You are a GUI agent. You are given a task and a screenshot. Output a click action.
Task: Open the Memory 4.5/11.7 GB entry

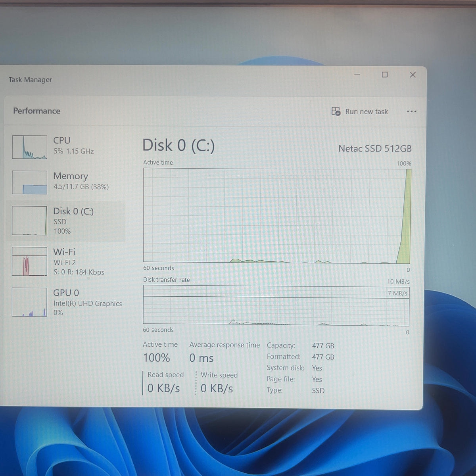click(65, 182)
